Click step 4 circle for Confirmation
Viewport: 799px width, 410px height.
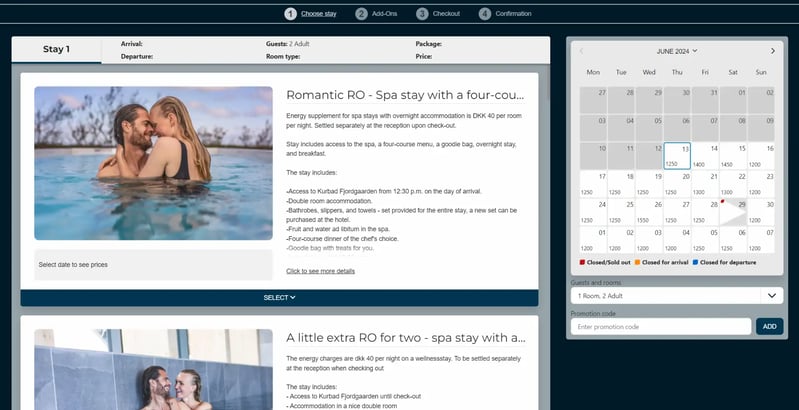tap(485, 14)
